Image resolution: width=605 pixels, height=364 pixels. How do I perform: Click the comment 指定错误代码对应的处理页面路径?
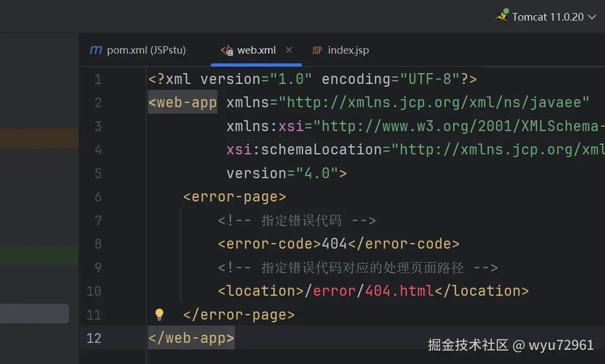362,268
